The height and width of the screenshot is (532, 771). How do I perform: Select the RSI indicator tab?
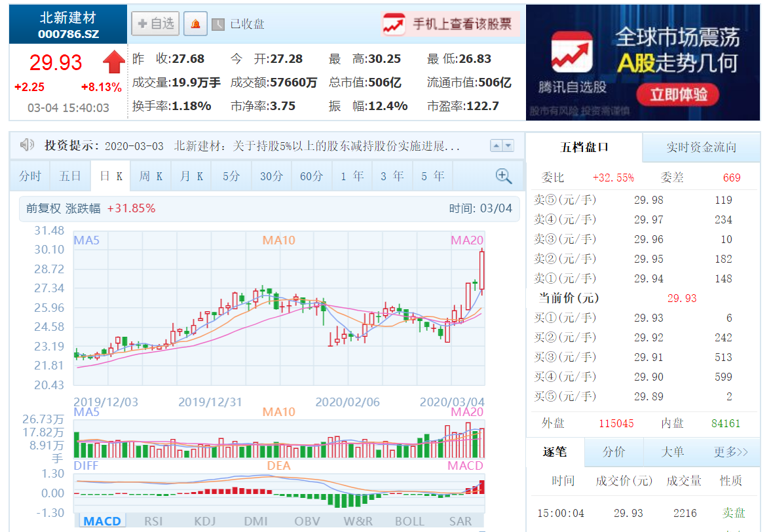tap(153, 521)
